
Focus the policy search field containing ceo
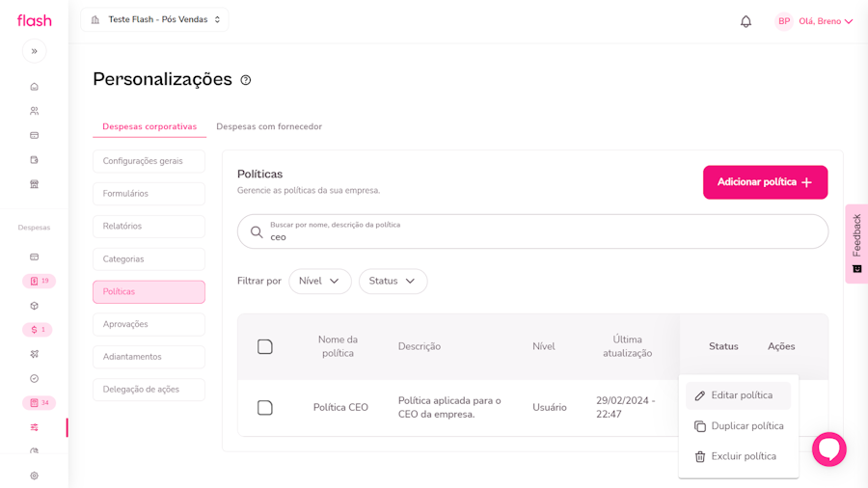[x=532, y=231]
